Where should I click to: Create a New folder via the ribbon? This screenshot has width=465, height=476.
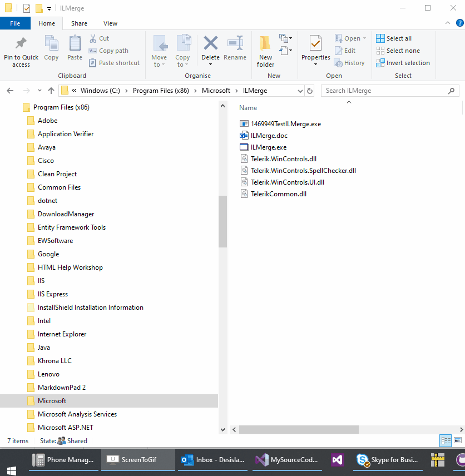coord(265,50)
